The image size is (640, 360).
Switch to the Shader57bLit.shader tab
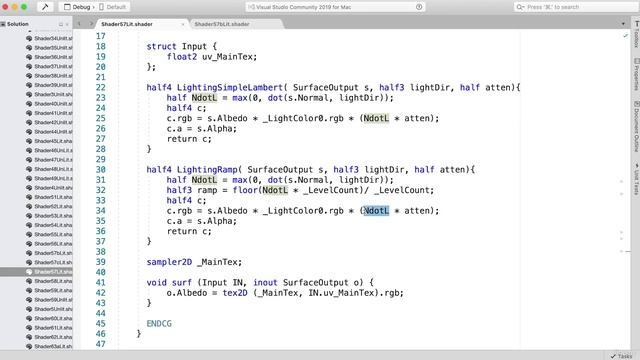click(222, 24)
